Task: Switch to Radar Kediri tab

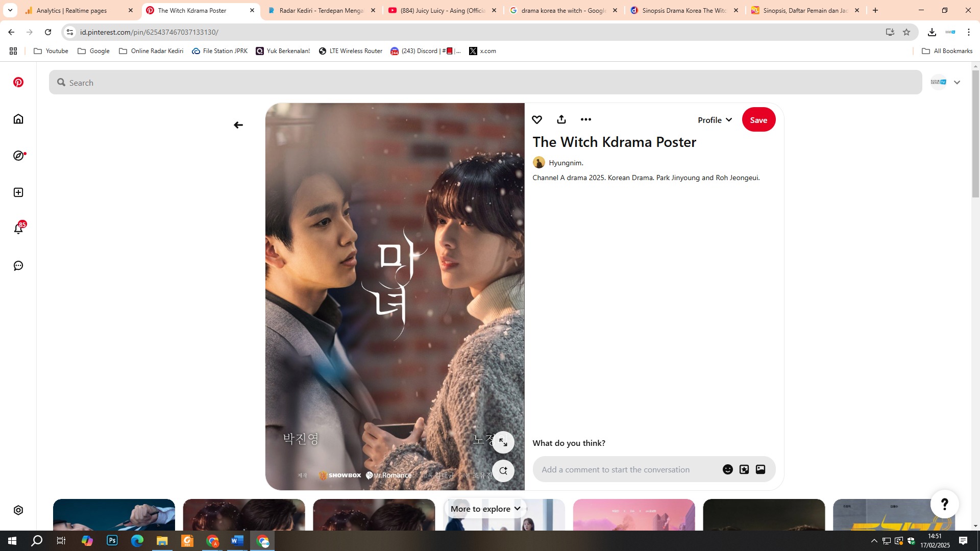Action: tap(322, 10)
